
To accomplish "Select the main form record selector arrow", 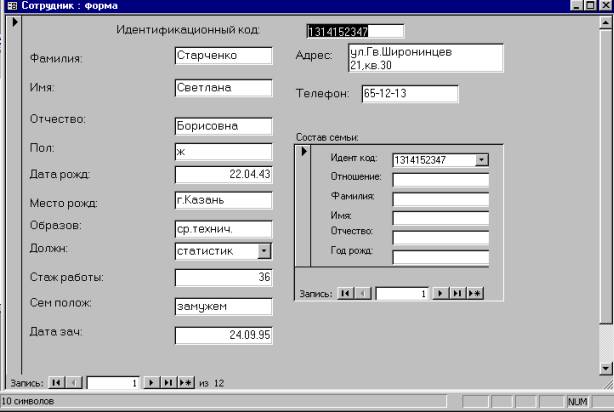I will pyautogui.click(x=14, y=22).
